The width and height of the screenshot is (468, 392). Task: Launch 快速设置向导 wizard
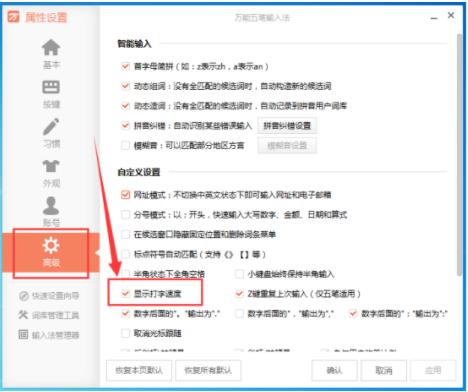coord(49,296)
